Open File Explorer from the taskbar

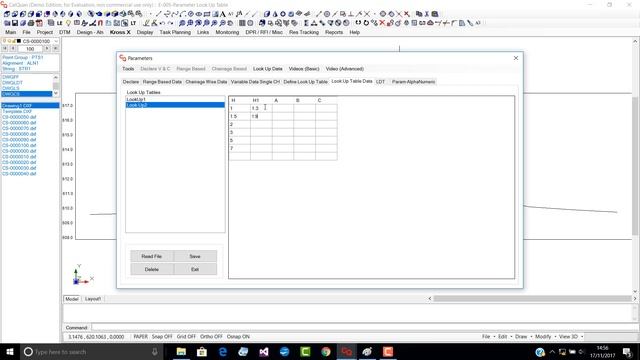point(181,351)
